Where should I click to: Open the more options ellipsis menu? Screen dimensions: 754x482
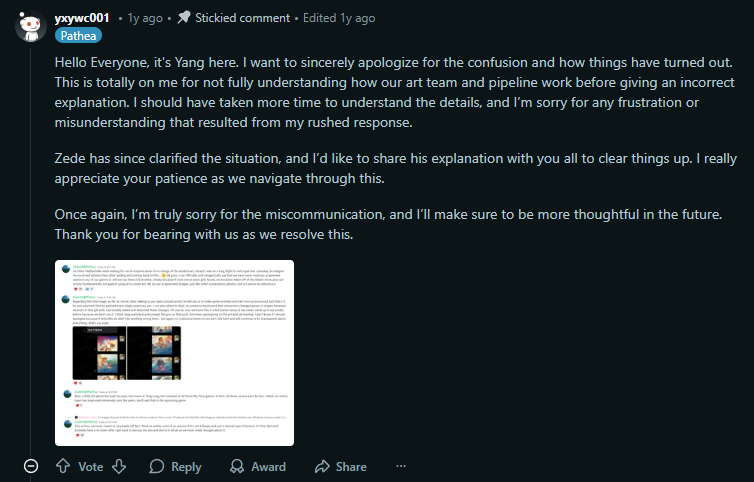click(401, 466)
